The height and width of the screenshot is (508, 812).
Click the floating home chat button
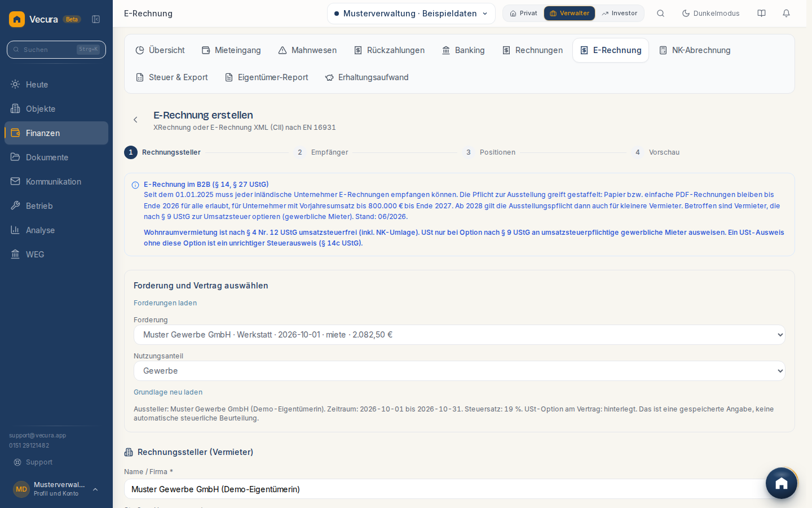tap(782, 483)
